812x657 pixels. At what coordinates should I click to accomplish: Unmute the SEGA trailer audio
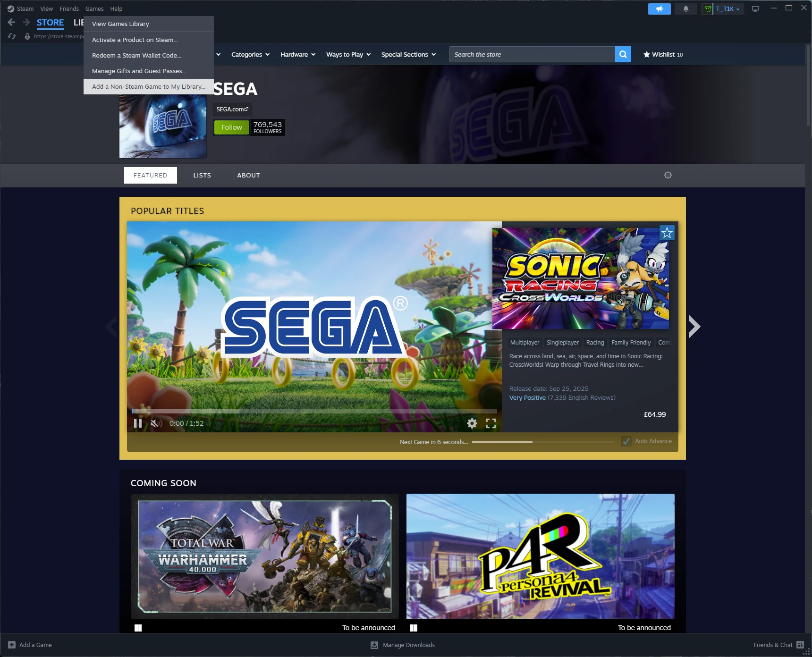(155, 423)
